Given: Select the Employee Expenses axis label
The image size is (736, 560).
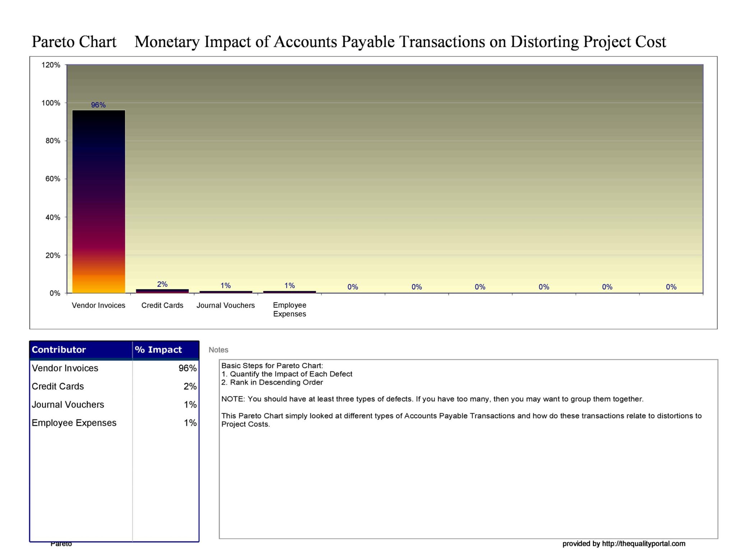Looking at the screenshot, I should [289, 309].
